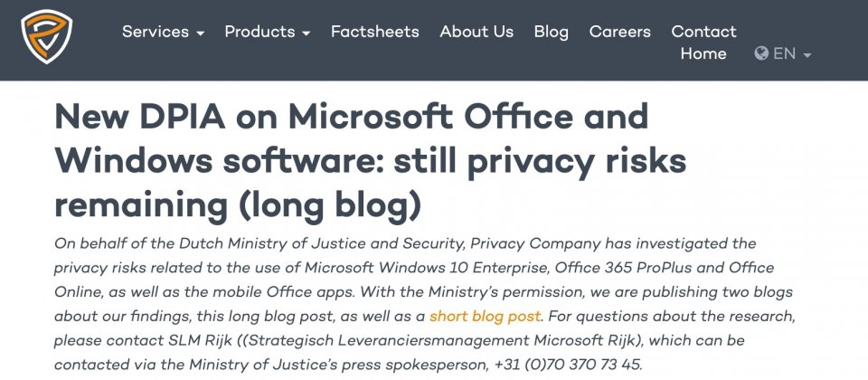
Task: Expand the Services dropdown caret
Action: pos(201,33)
